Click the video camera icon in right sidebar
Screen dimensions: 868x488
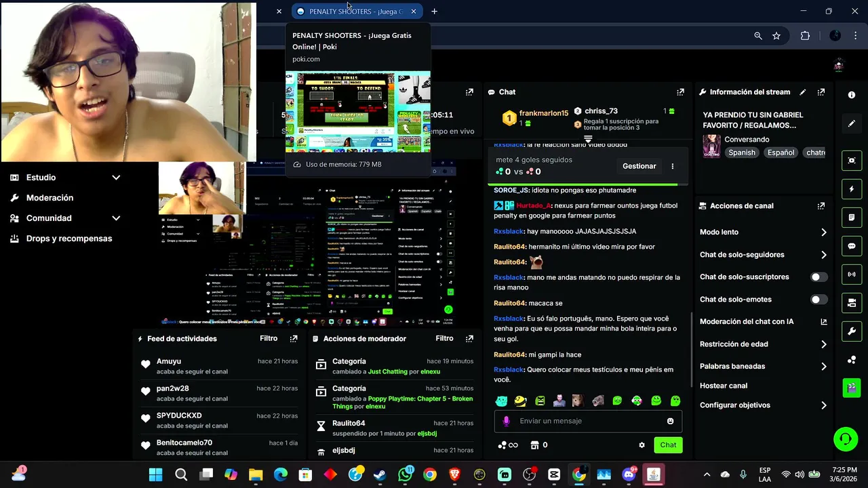point(852,302)
